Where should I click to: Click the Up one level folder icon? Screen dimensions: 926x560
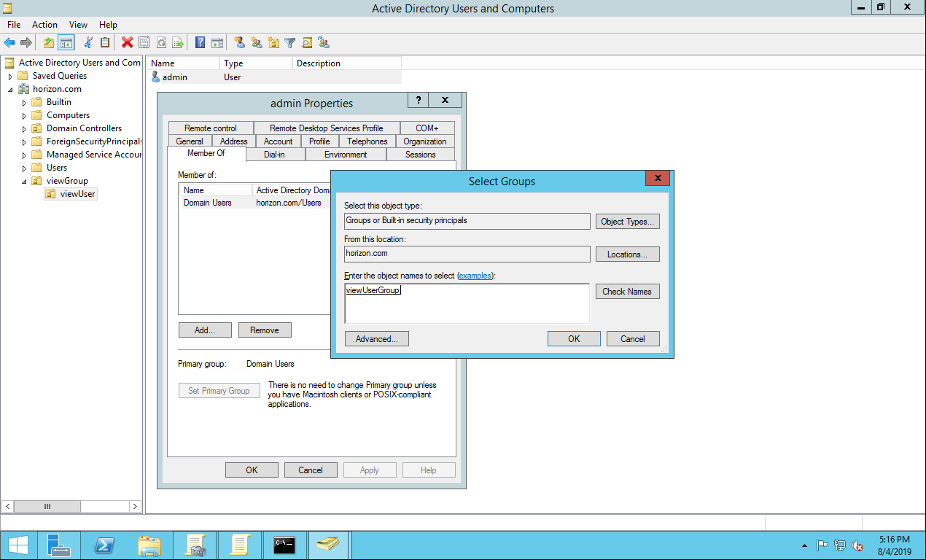(x=48, y=43)
